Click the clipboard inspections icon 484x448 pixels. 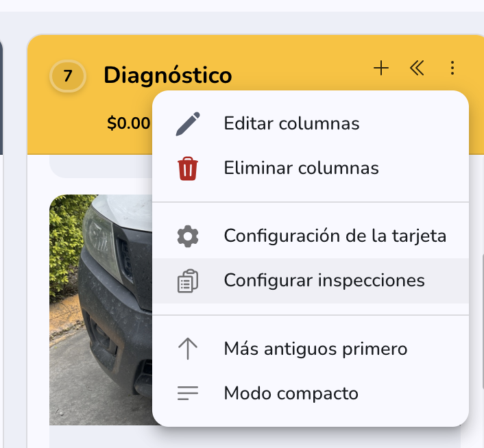[188, 281]
